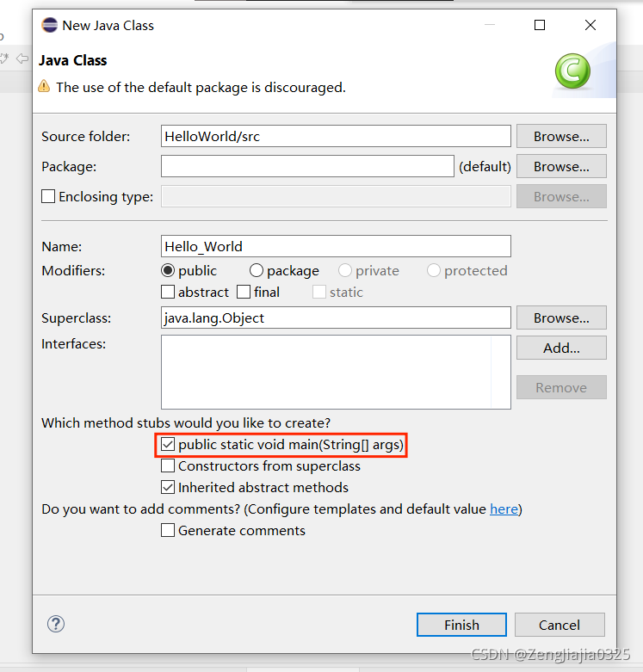Viewport: 643px width, 672px height.
Task: Enable Generate comments checkbox
Action: point(168,530)
